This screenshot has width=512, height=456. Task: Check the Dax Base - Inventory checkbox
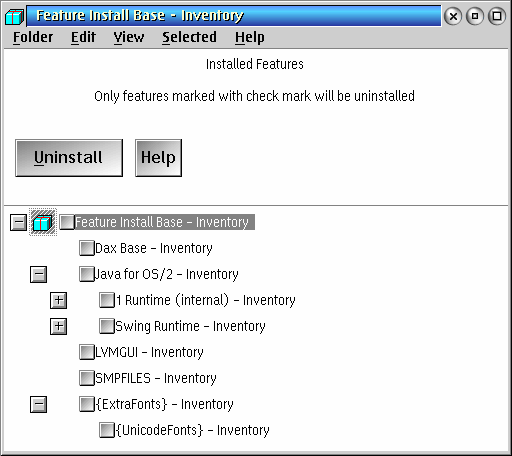(x=87, y=248)
